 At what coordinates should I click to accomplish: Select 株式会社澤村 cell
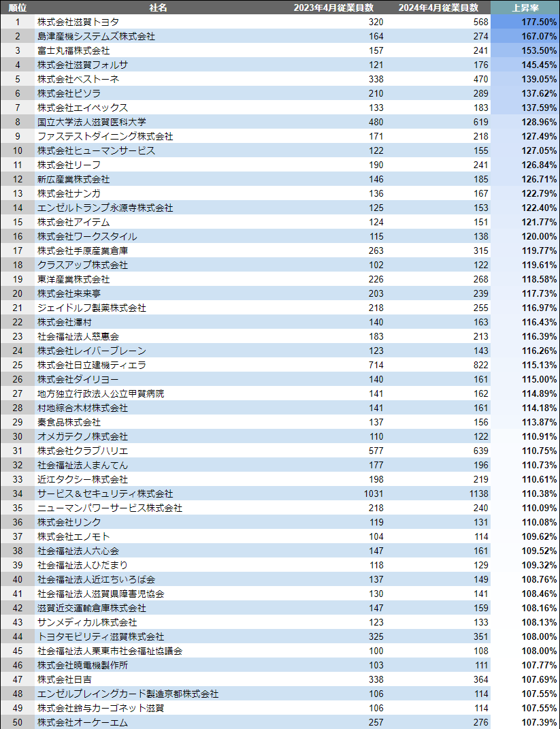click(x=159, y=322)
